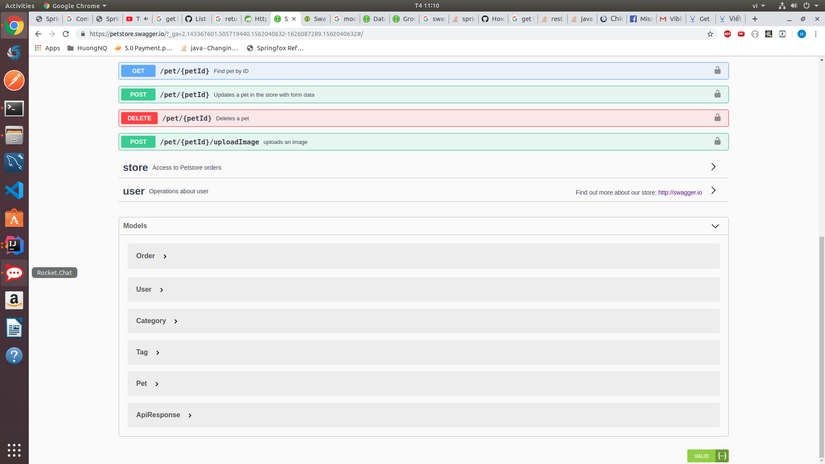This screenshot has height=464, width=825.
Task: Open Google Chrome app menu in top bar
Action: click(x=75, y=5)
